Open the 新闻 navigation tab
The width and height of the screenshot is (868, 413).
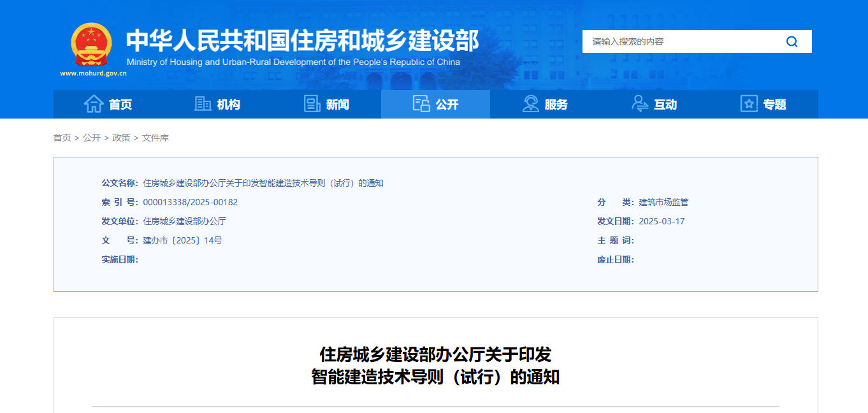[x=326, y=104]
